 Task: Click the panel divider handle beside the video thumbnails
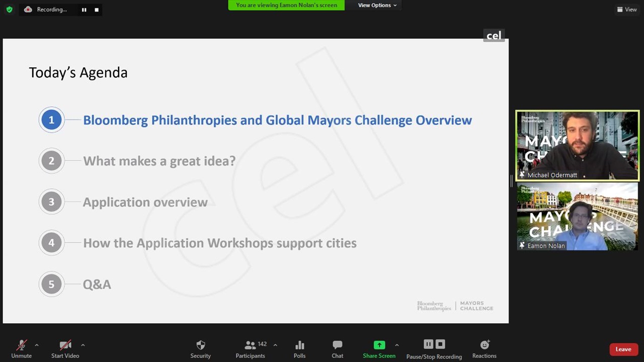[512, 181]
